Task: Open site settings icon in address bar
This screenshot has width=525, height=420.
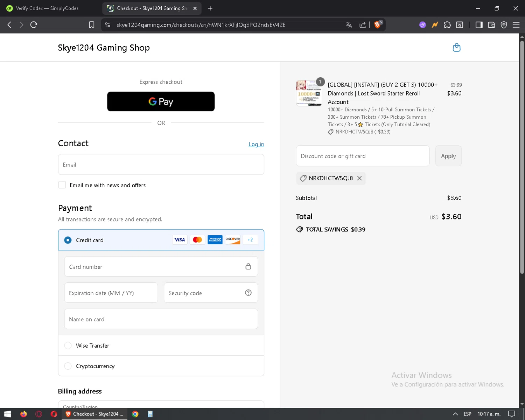Action: pos(108,25)
